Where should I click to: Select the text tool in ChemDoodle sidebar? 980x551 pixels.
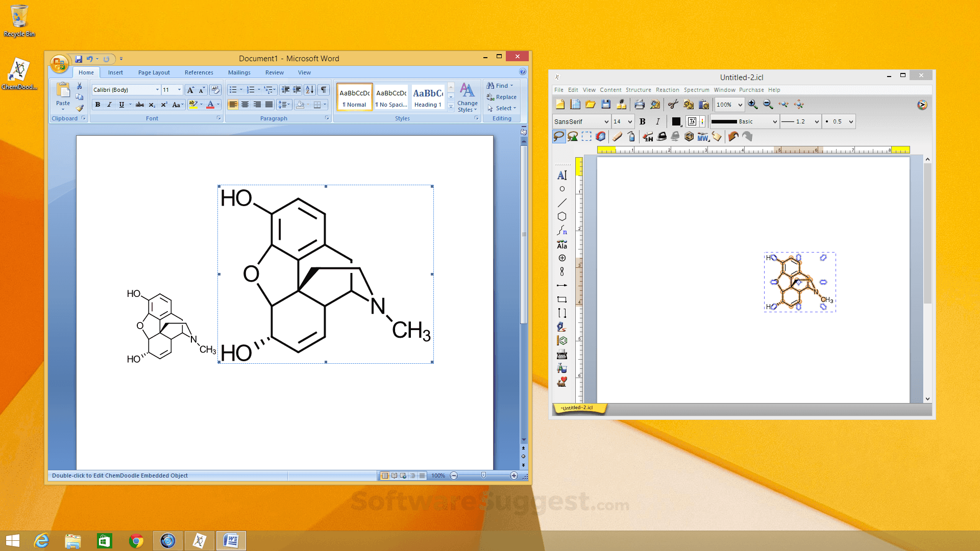[x=562, y=175]
